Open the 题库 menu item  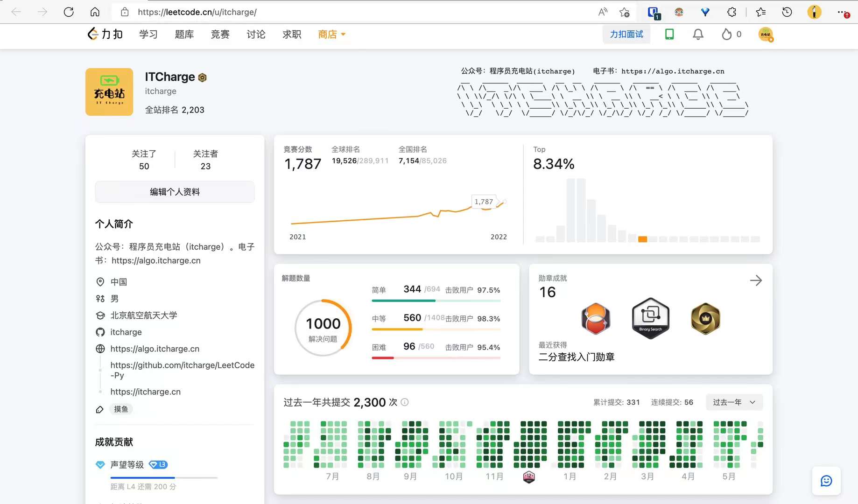[x=184, y=34]
